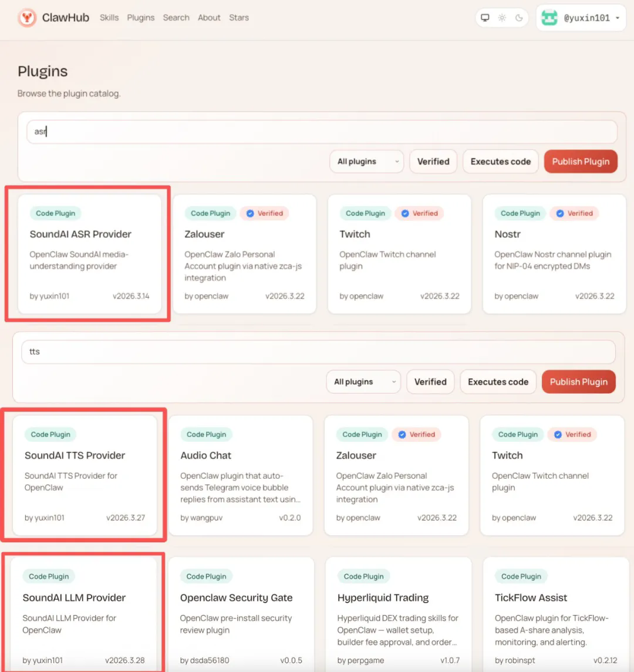Focus the search field containing tts
Screen dimensions: 634x672
click(318, 352)
